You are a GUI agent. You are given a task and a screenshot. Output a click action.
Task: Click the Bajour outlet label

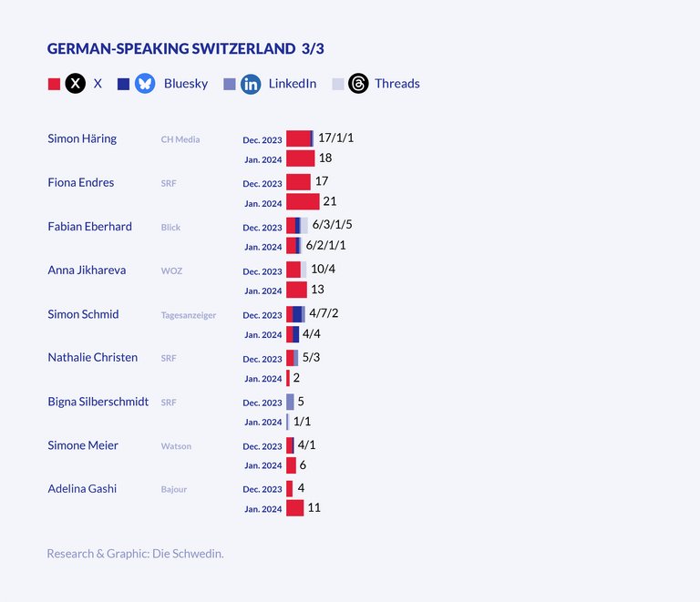coord(174,490)
